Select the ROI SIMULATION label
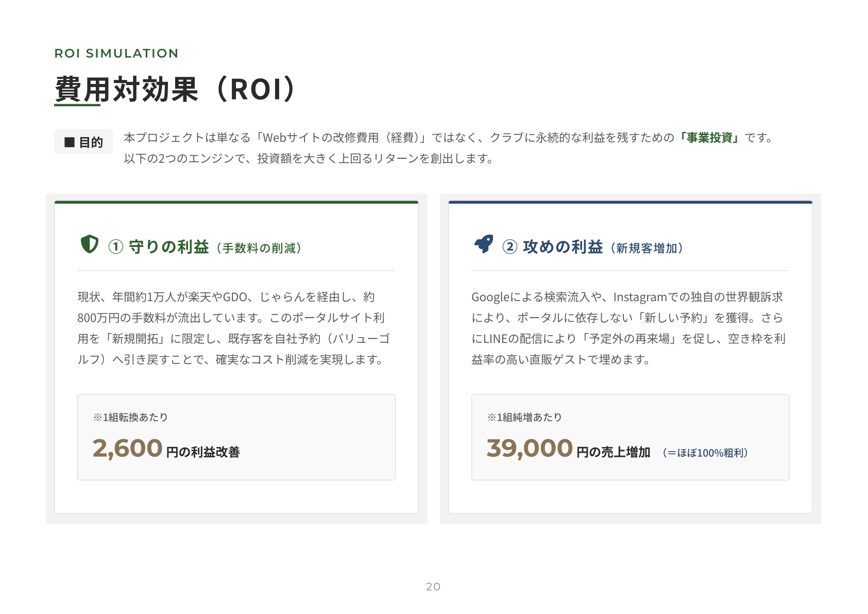Viewport: 868px width, 614px height. tap(116, 54)
